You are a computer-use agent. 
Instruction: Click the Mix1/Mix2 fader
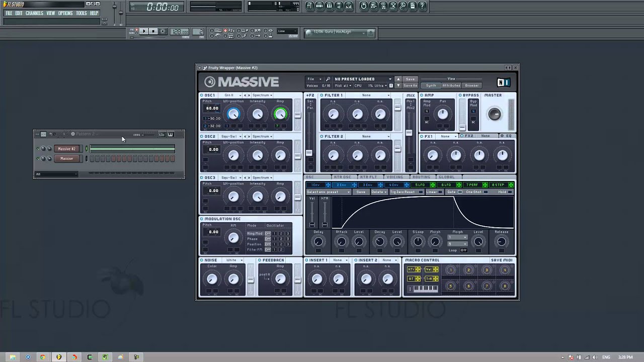point(409,133)
